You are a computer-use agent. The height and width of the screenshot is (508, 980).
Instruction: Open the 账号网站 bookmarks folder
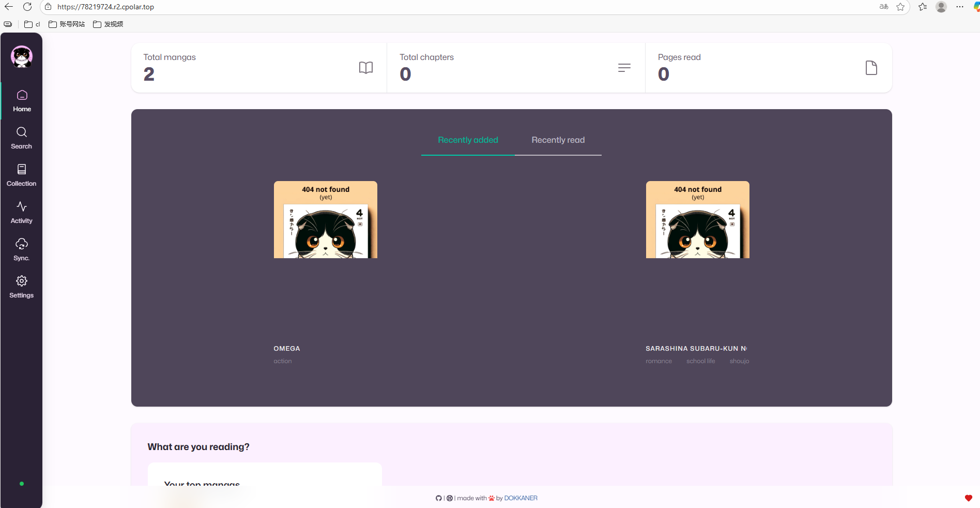[67, 24]
